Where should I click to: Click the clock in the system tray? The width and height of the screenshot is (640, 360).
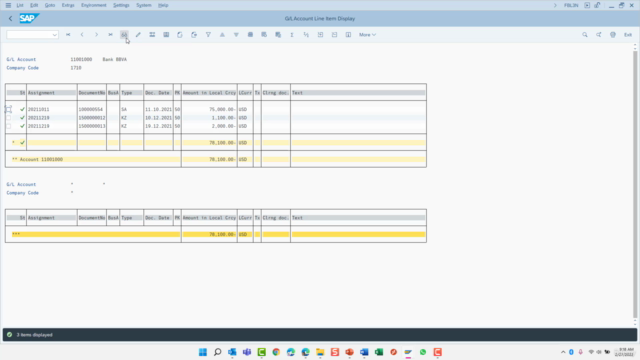625,352
